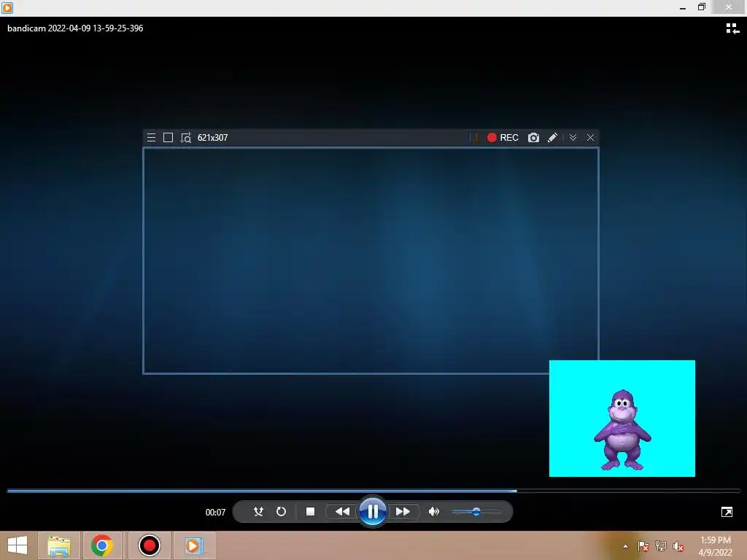Image resolution: width=747 pixels, height=560 pixels.
Task: Rewind using the previous button
Action: [342, 511]
